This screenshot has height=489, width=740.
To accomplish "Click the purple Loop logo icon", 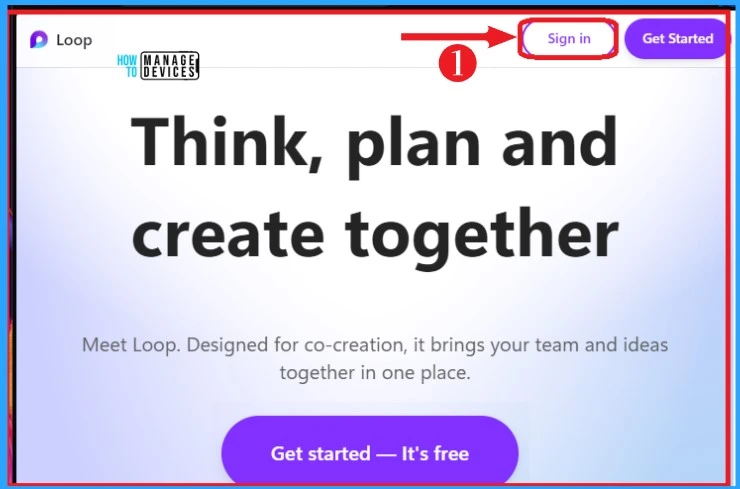I will (x=39, y=40).
